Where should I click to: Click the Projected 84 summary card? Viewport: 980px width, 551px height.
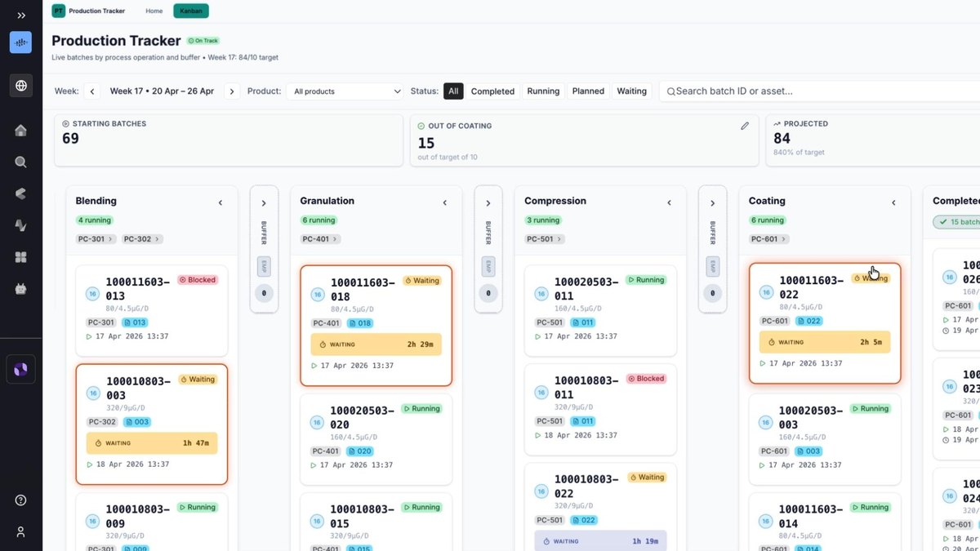[x=873, y=140]
